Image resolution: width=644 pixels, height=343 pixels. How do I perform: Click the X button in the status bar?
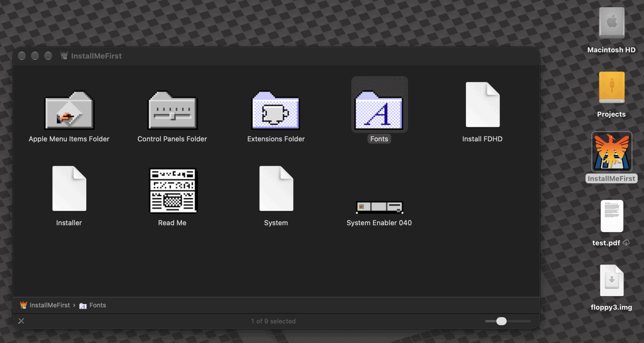point(21,321)
